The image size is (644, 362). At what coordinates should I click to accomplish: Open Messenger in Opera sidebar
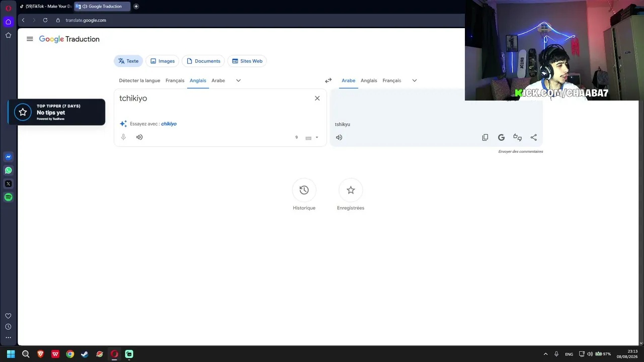click(x=8, y=157)
